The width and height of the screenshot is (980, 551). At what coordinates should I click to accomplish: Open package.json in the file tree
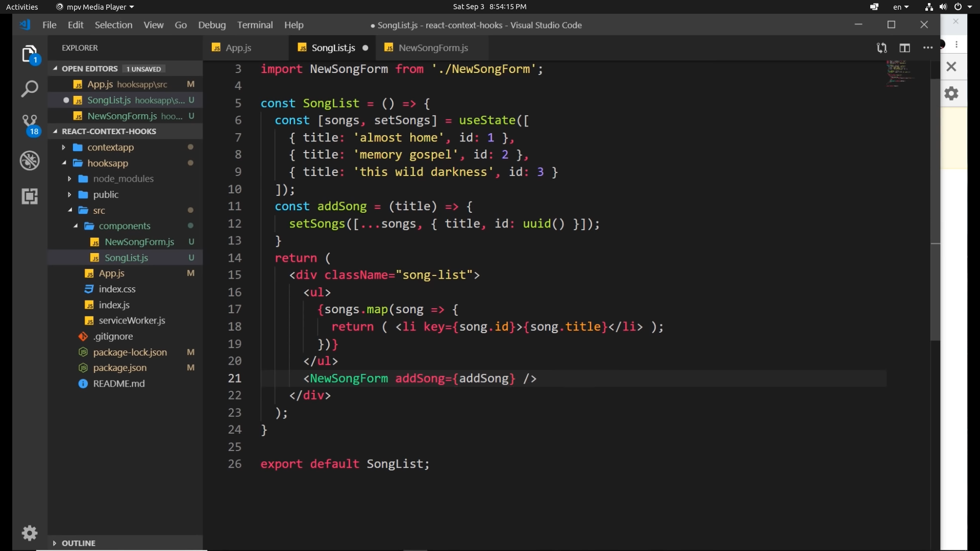[x=119, y=368]
